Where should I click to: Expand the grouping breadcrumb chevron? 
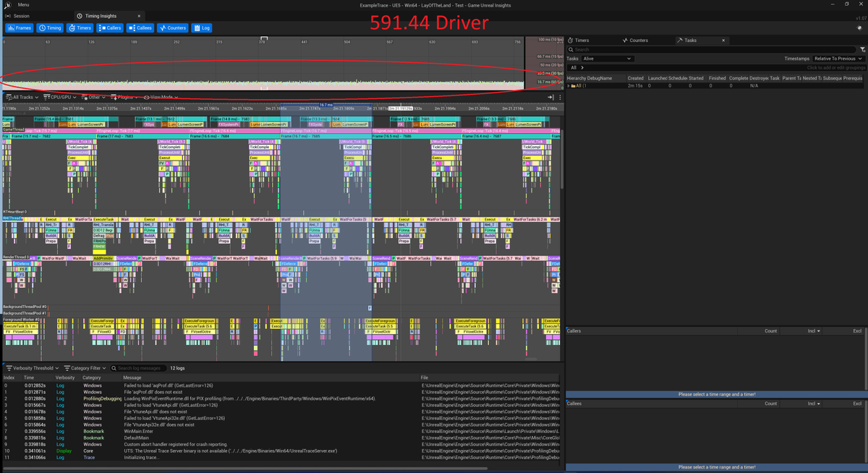582,67
